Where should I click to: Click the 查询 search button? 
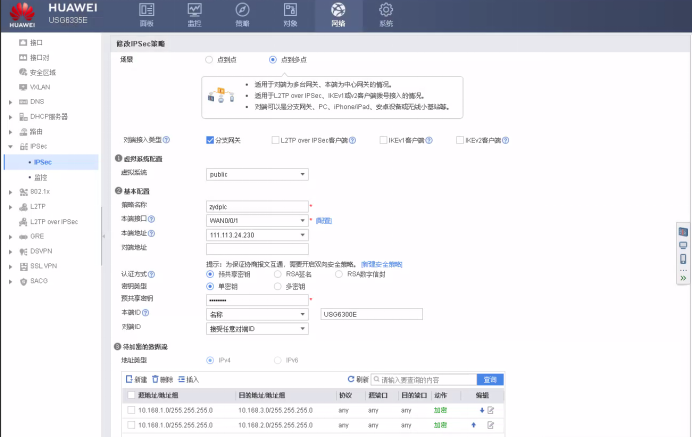(x=490, y=380)
